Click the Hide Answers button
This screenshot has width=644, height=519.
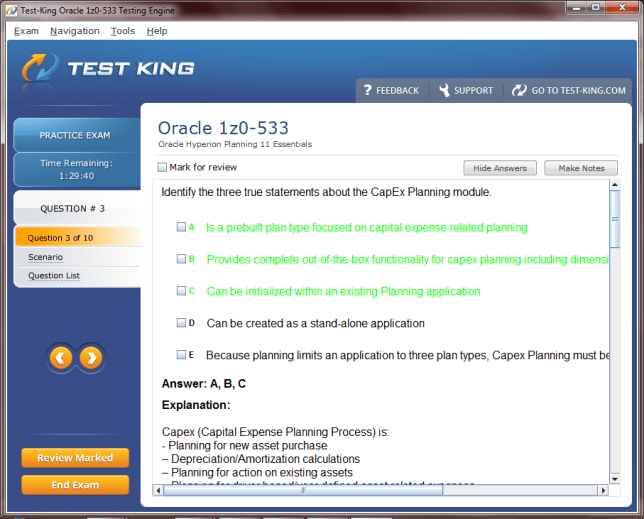[x=500, y=168]
